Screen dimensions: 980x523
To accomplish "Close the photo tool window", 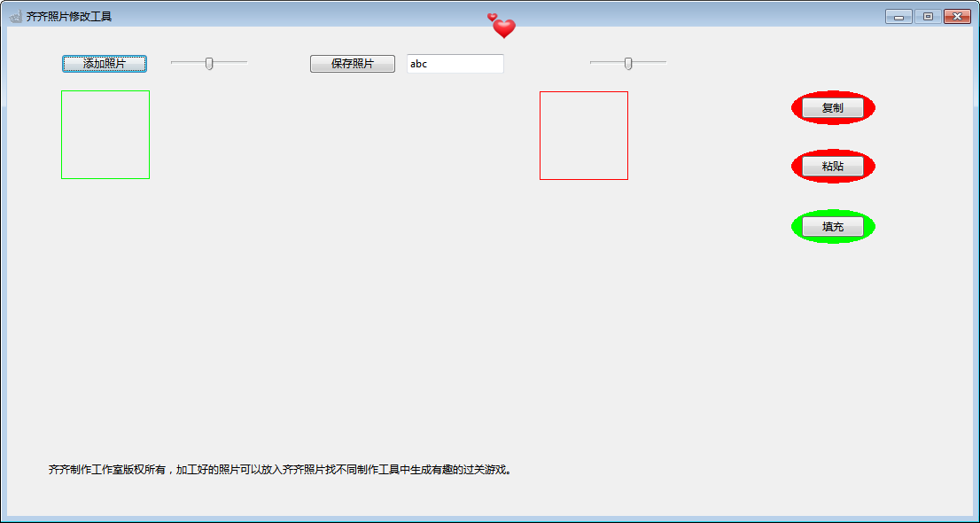I will pos(956,17).
